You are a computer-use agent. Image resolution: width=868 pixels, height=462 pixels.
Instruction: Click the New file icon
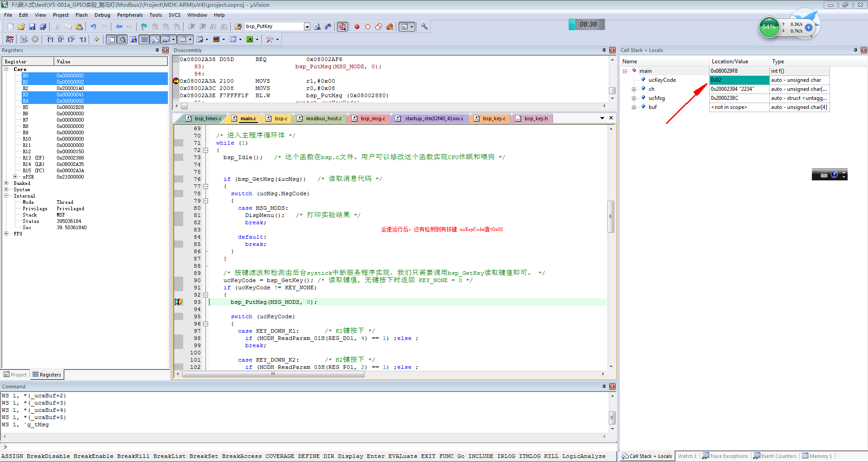click(x=10, y=27)
